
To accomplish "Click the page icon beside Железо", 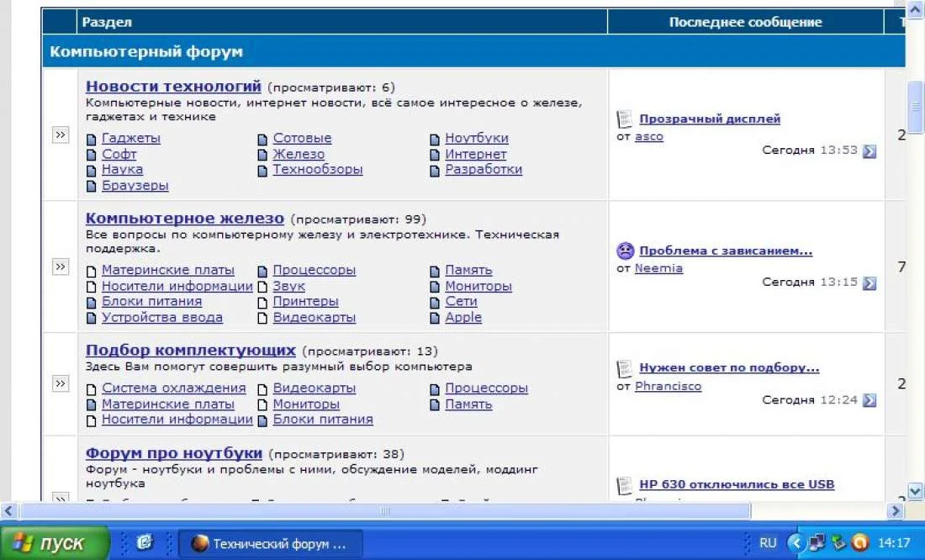I will pos(262,156).
